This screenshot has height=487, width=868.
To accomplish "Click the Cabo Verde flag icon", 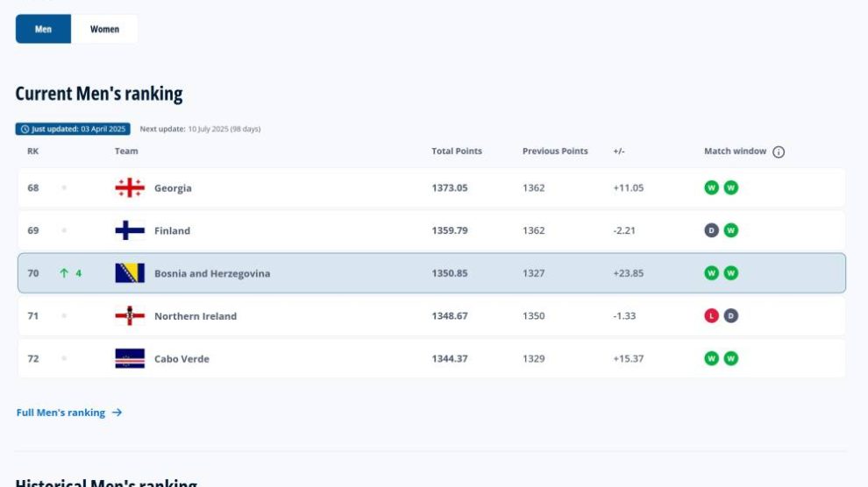I will point(130,358).
